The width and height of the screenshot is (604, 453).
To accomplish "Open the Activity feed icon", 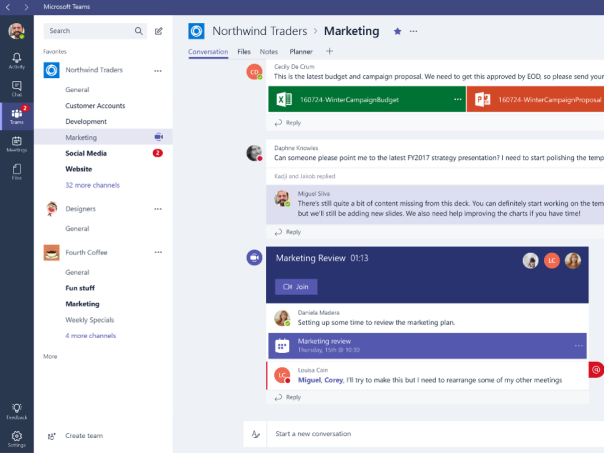I will (x=16, y=58).
